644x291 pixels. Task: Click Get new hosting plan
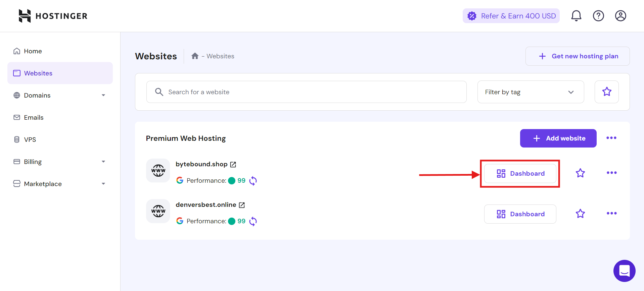tap(578, 56)
